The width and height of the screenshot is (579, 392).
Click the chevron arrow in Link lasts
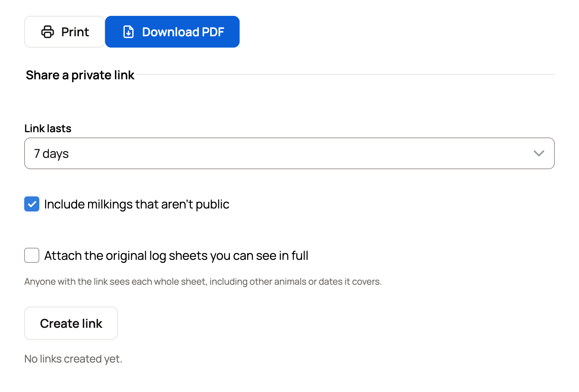[x=539, y=153]
